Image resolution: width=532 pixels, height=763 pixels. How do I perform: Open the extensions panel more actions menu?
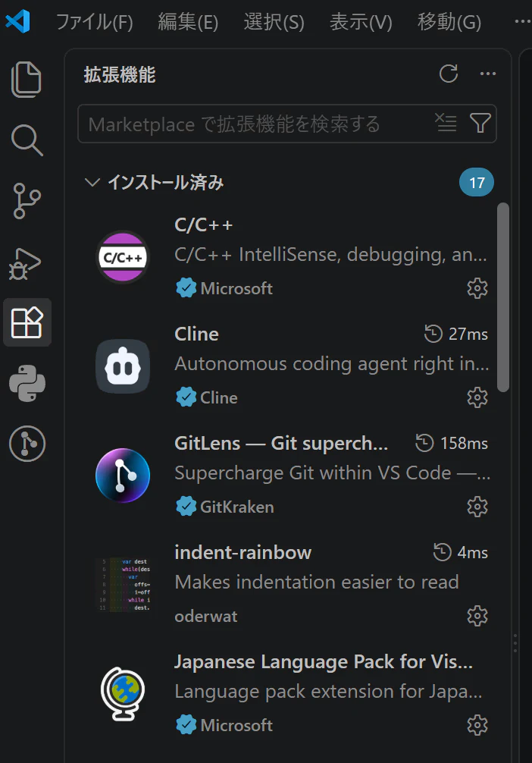coord(488,74)
